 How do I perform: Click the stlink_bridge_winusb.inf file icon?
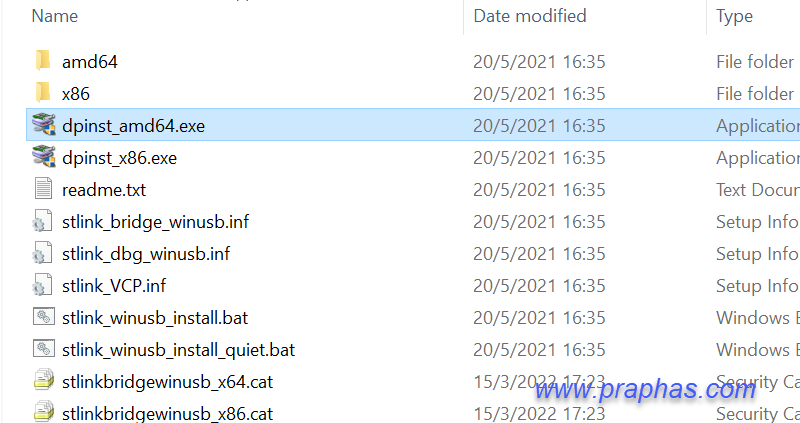pyautogui.click(x=42, y=221)
